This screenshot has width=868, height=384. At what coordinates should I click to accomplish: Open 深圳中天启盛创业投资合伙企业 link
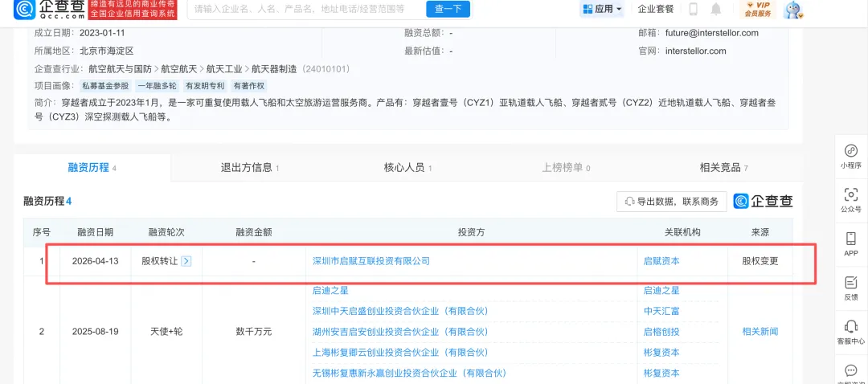coord(400,311)
